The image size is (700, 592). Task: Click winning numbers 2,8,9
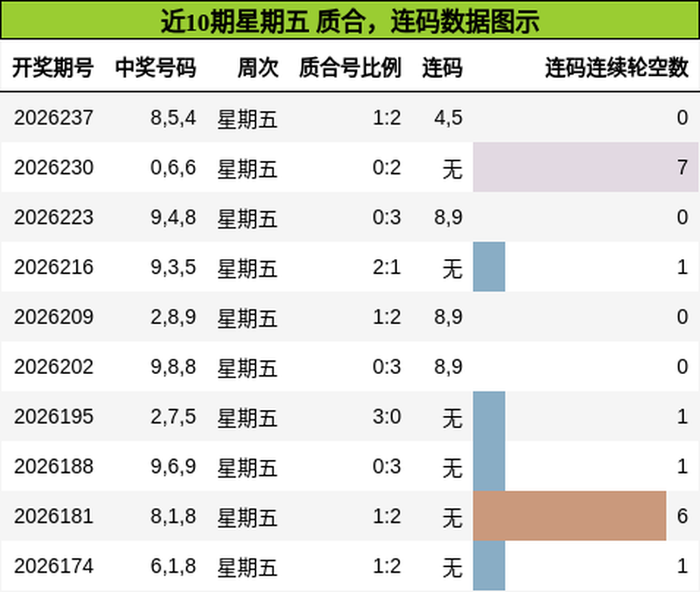[173, 317]
